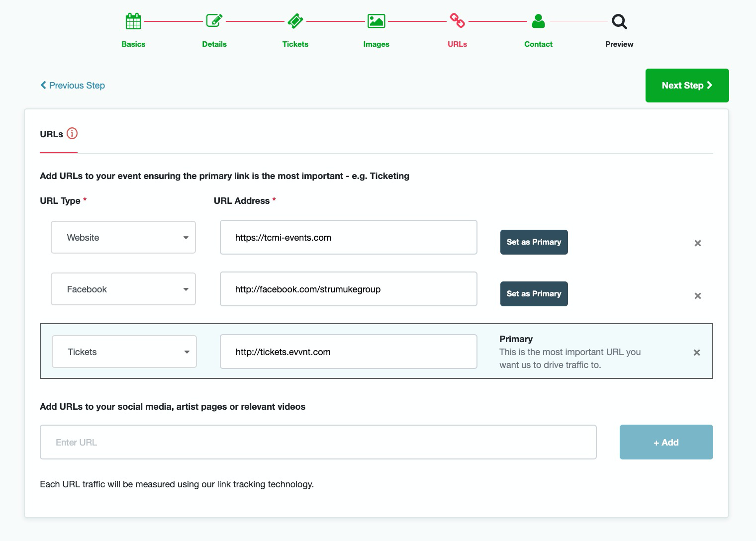Go to the Tickets step label
The width and height of the screenshot is (756, 541).
[x=295, y=44]
